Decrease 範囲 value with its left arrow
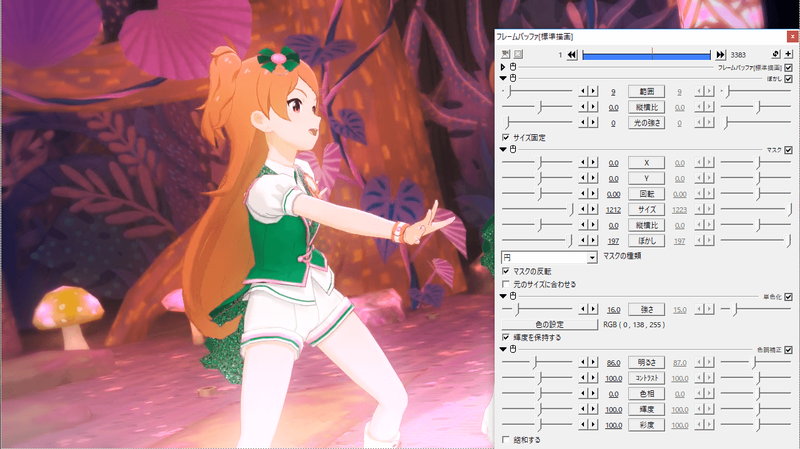This screenshot has height=449, width=800. [583, 91]
